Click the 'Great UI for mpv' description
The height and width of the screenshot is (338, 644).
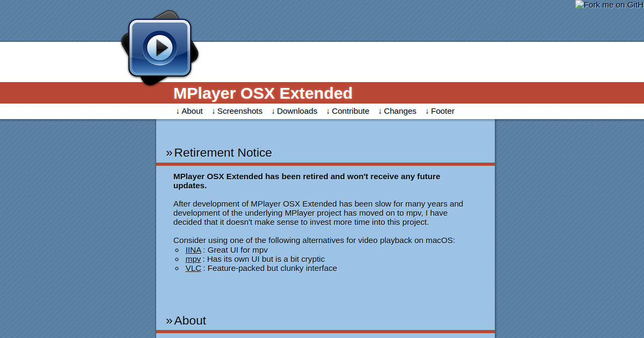point(238,250)
